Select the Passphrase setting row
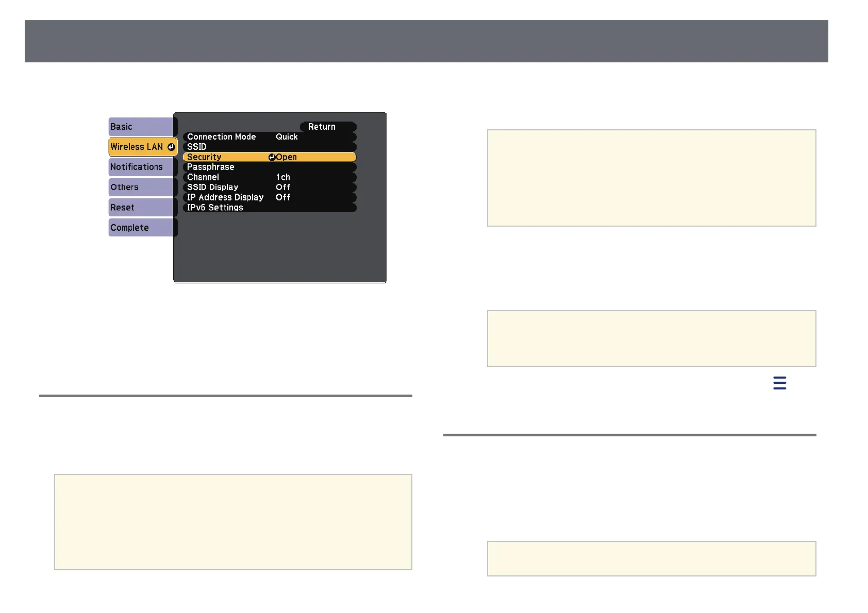Screen dimensions: 868x613 pos(270,167)
